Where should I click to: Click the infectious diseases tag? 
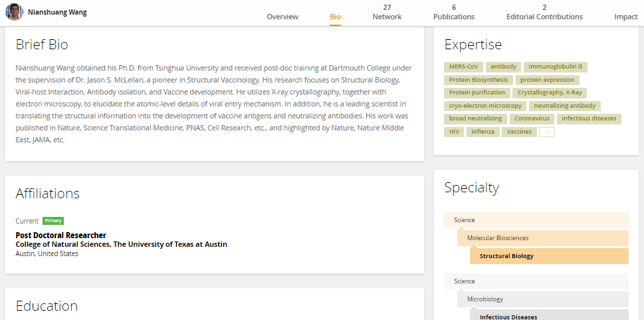pyautogui.click(x=589, y=118)
